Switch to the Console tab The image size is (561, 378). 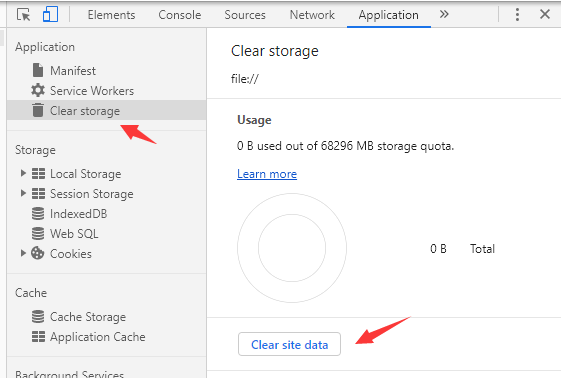(180, 15)
